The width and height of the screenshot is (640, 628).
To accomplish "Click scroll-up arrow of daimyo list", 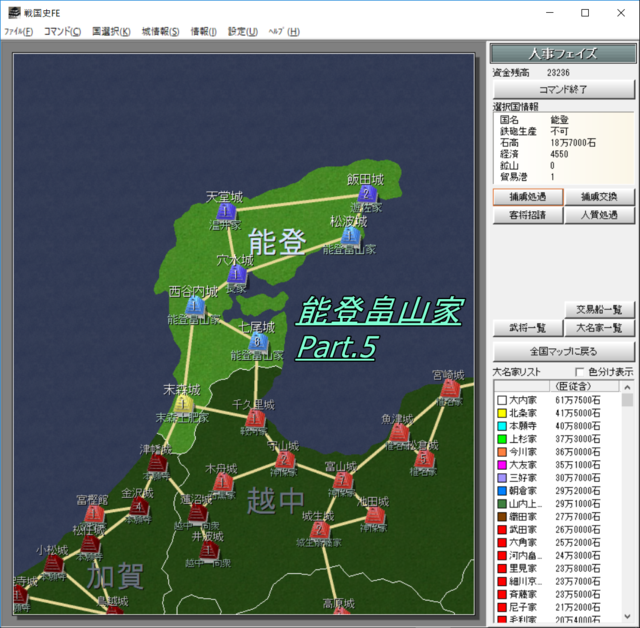I will point(627,387).
